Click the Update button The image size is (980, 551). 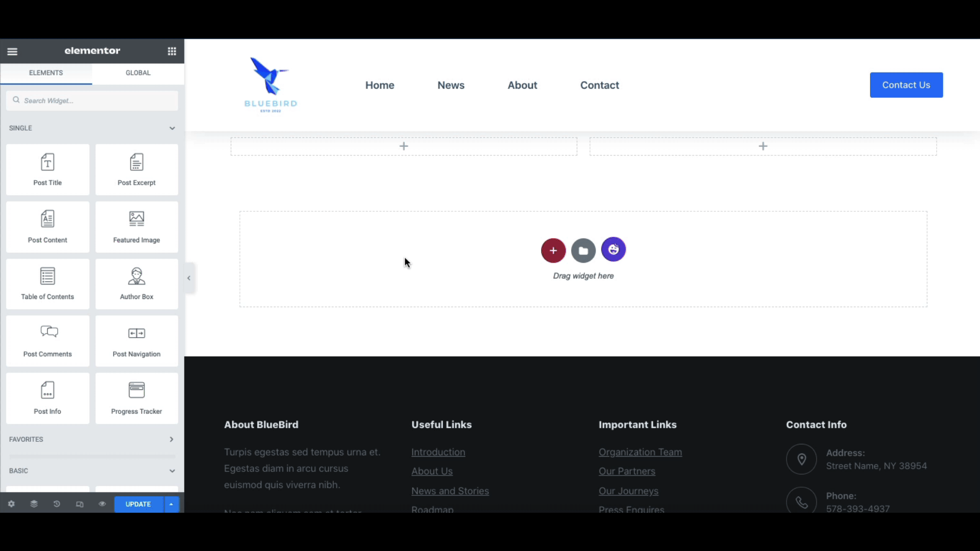(138, 504)
